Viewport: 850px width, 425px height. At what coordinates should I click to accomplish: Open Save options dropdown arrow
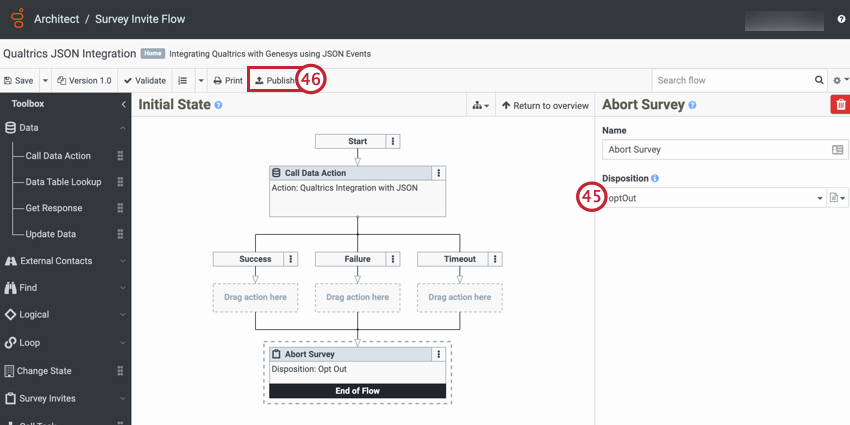click(x=45, y=80)
